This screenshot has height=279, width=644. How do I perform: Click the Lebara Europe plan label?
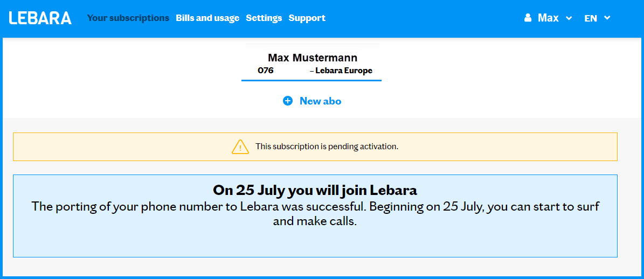pos(344,71)
